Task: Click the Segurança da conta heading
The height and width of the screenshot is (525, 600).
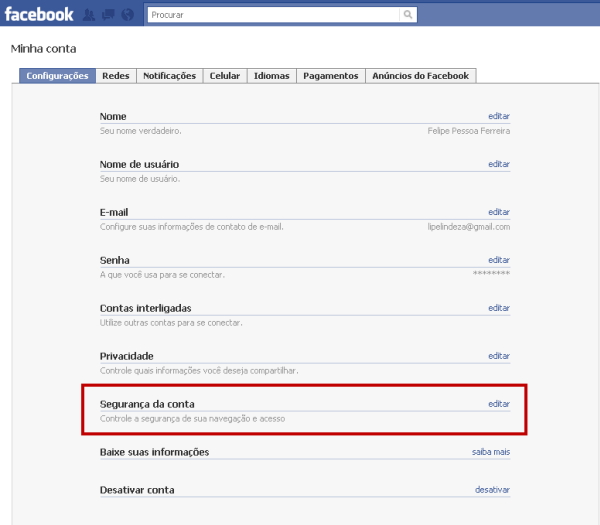Action: [x=147, y=404]
